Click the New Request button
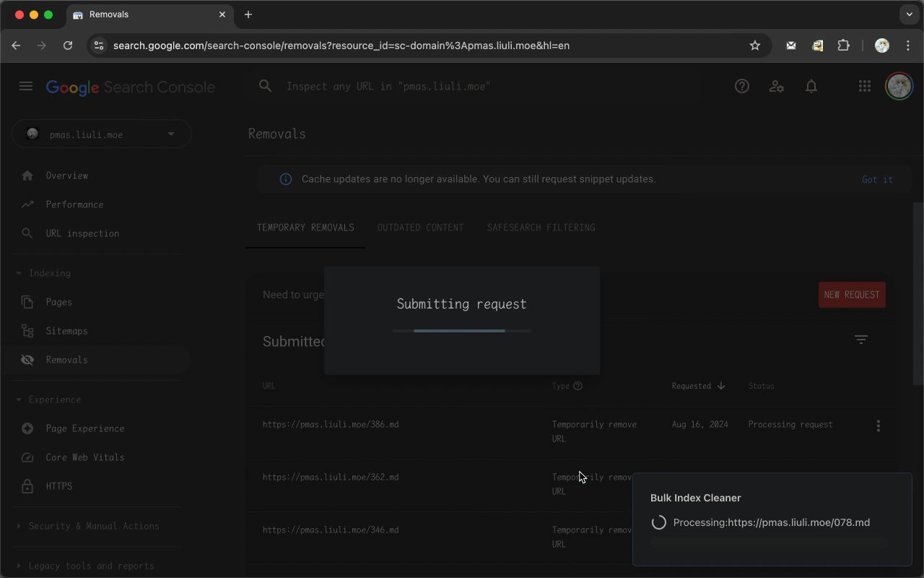 point(852,295)
